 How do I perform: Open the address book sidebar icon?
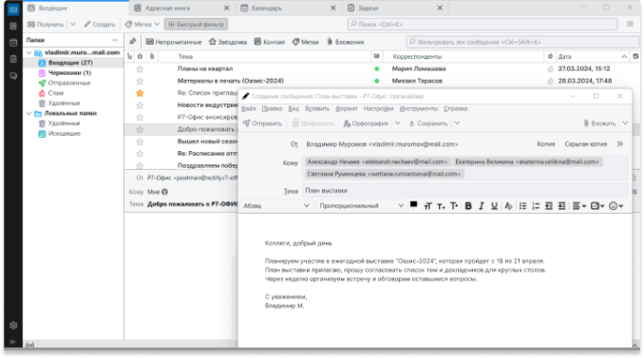(13, 26)
